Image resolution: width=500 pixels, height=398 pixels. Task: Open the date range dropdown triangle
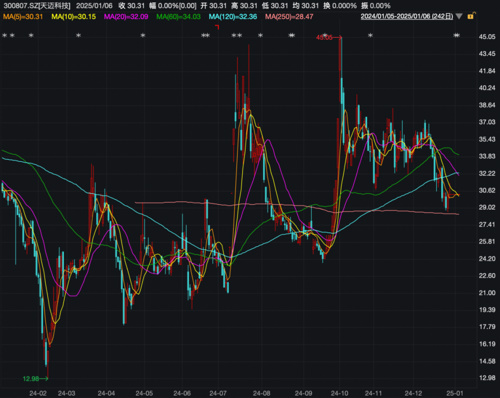tap(459, 16)
